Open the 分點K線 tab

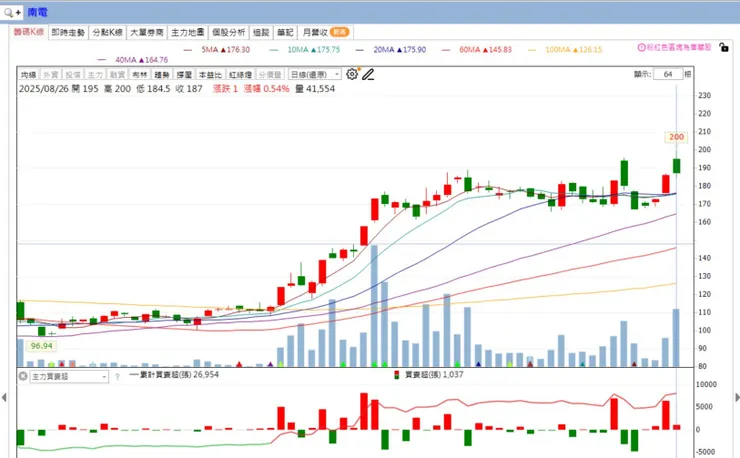coord(108,32)
